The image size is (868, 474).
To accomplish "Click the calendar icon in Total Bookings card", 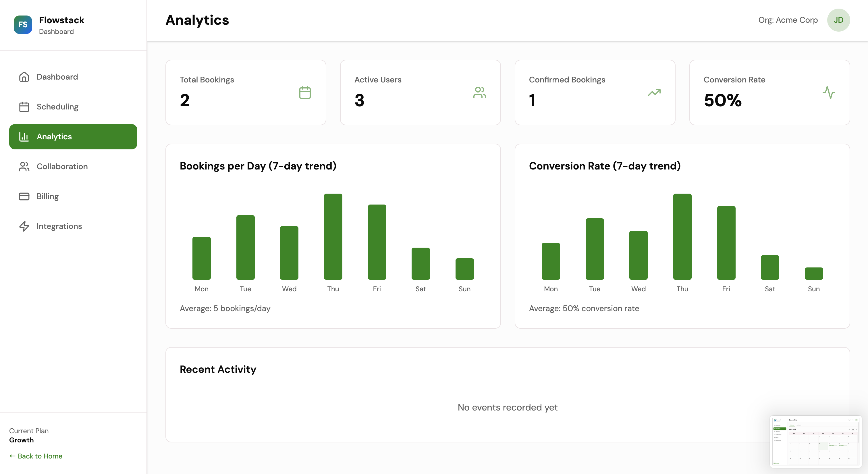I will pyautogui.click(x=305, y=93).
